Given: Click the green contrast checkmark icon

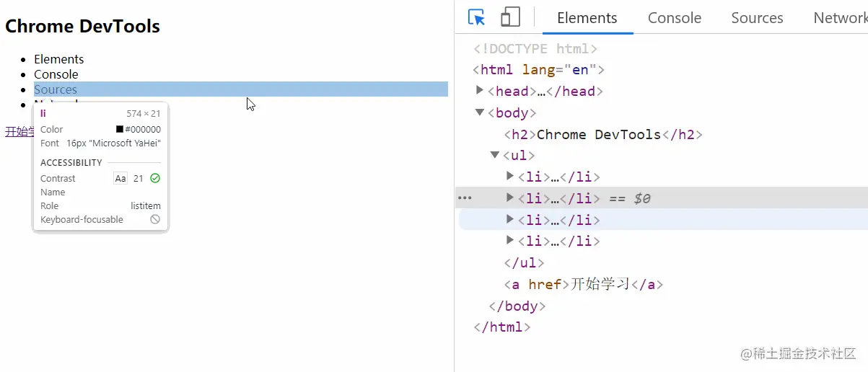Looking at the screenshot, I should [x=155, y=178].
